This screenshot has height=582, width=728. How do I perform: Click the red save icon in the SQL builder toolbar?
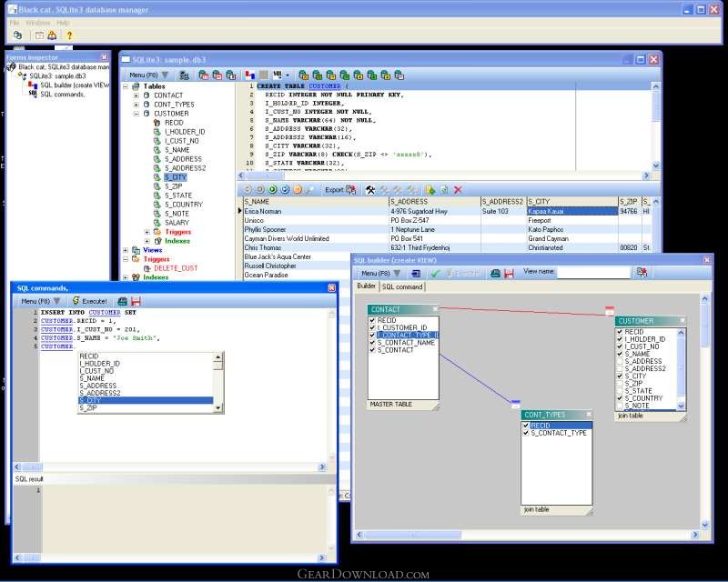tap(509, 273)
